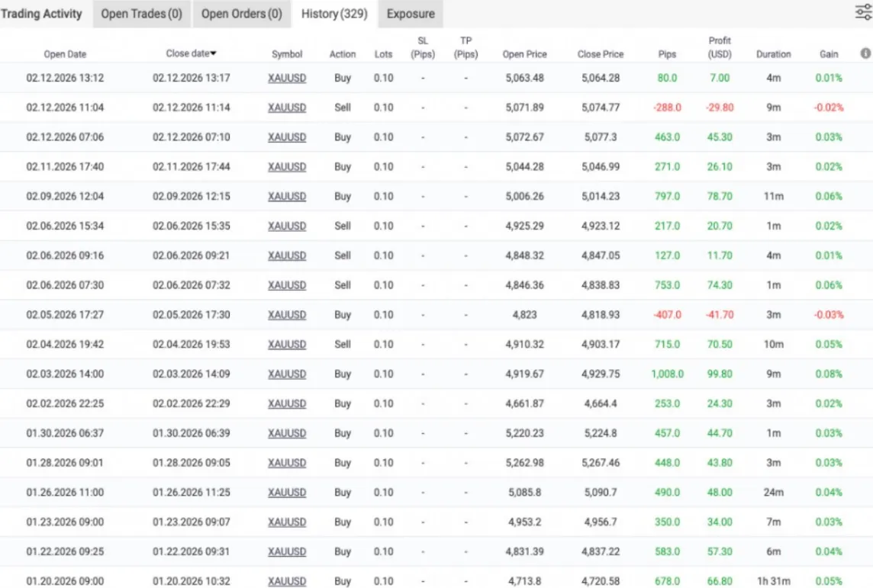Open XAUUSD link for 02.12.2026 07:06 trade

tap(287, 137)
